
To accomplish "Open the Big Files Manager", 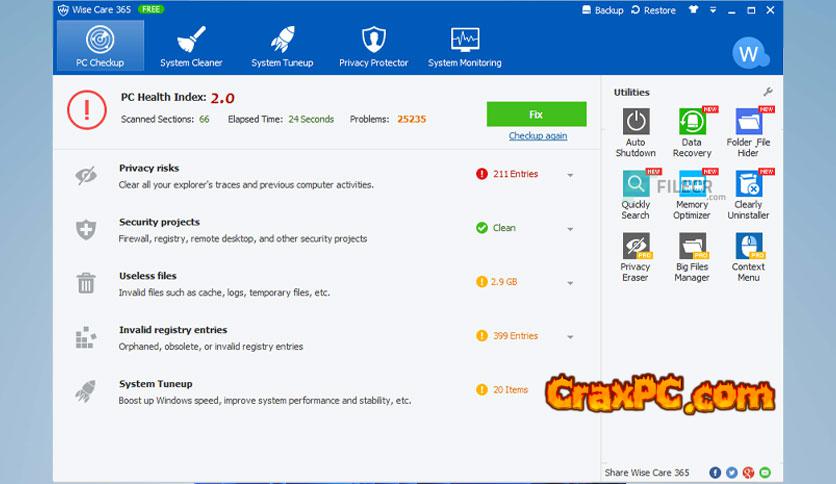I will [x=691, y=247].
